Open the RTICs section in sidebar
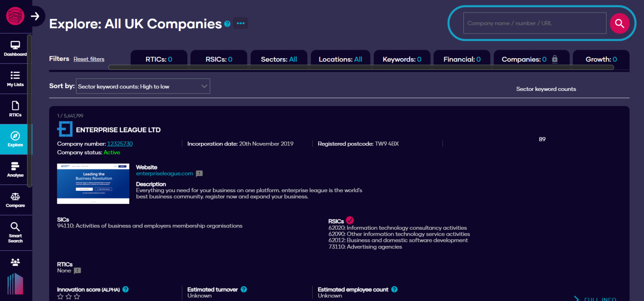 (x=15, y=109)
